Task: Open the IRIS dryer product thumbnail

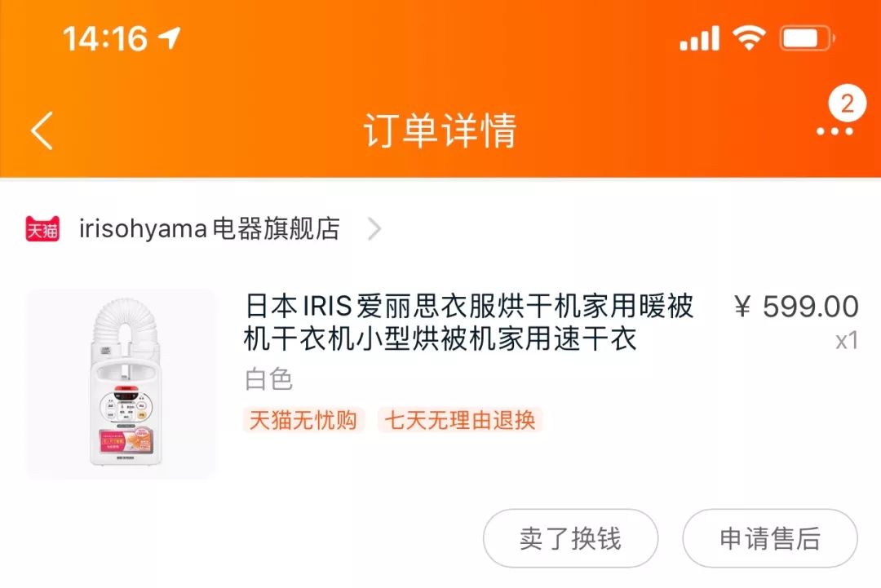Action: [x=122, y=383]
